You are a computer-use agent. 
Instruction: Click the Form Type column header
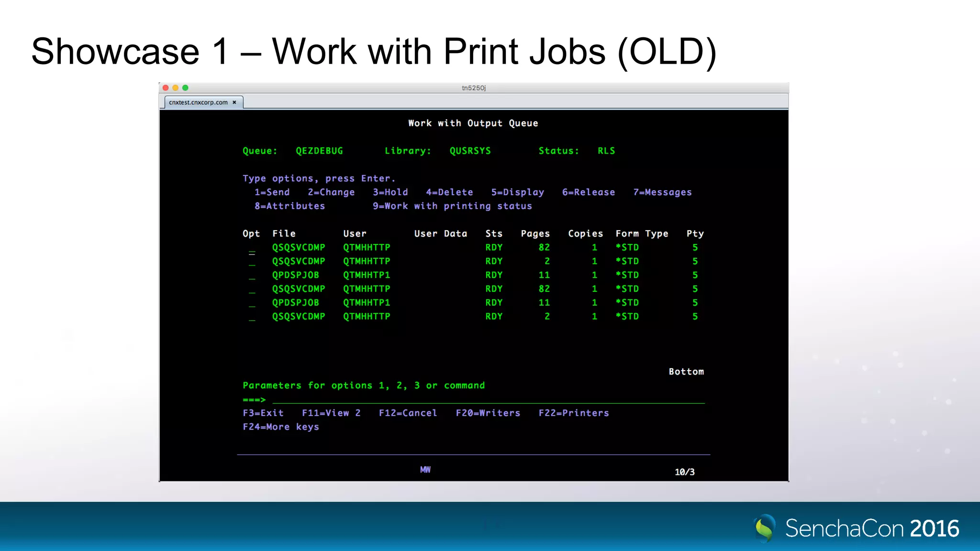point(642,233)
